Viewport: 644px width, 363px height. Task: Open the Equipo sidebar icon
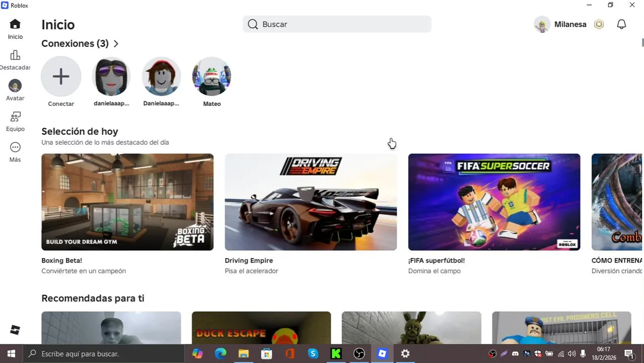tap(15, 117)
